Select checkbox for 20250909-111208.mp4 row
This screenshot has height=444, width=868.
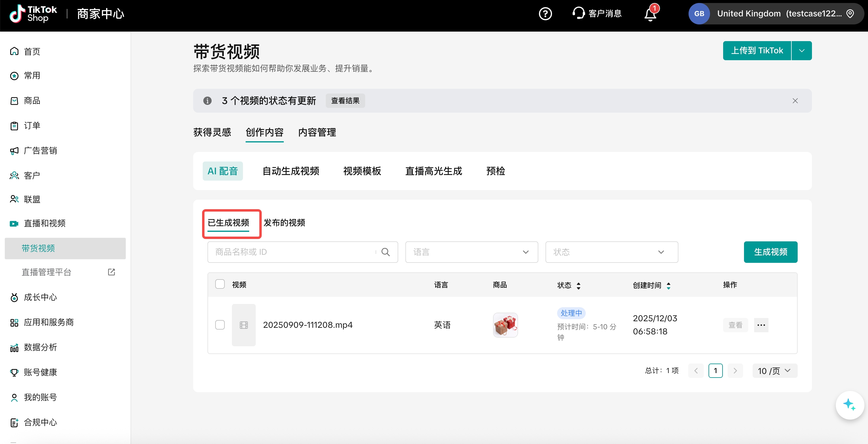(x=220, y=325)
